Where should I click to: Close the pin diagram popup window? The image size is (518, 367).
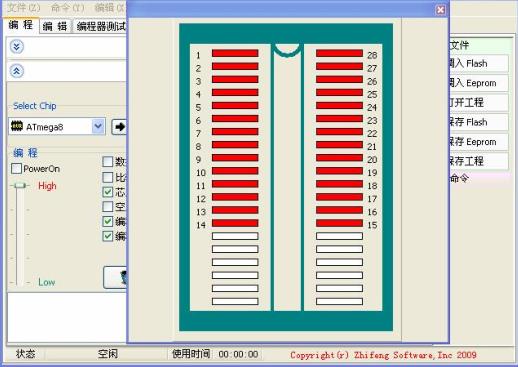point(440,10)
